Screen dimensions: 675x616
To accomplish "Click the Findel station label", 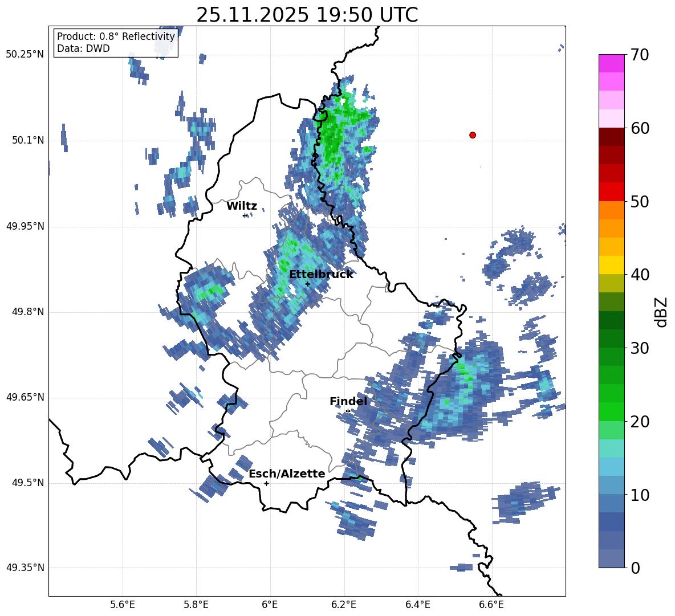I will click(x=348, y=401).
